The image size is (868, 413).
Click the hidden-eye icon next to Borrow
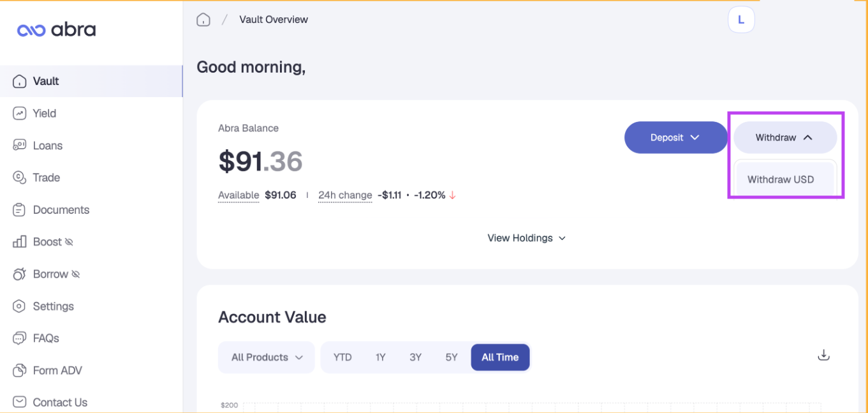point(75,274)
